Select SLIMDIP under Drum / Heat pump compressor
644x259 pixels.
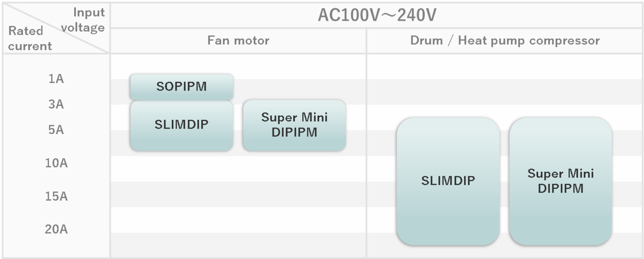[x=448, y=181]
